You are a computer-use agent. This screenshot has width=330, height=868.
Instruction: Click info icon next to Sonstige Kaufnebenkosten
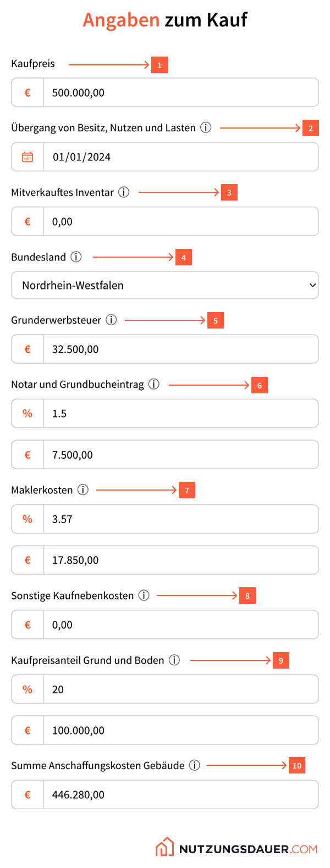click(x=144, y=596)
